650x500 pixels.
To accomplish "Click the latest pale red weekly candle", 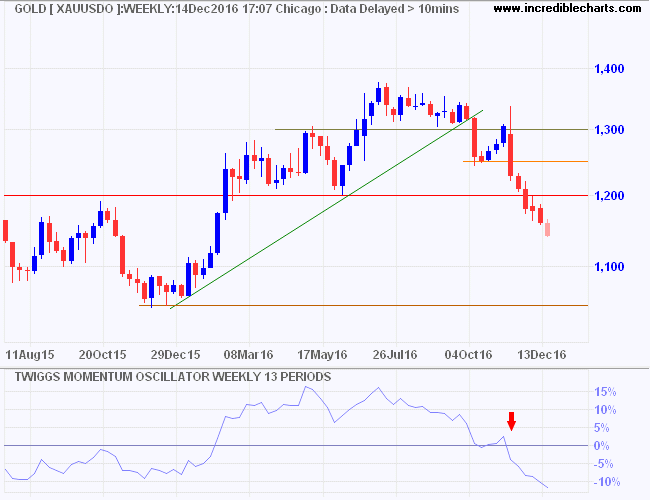I will 548,228.
